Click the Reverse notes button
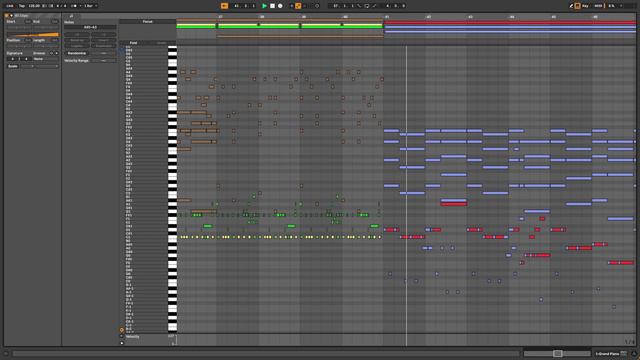 tap(77, 40)
